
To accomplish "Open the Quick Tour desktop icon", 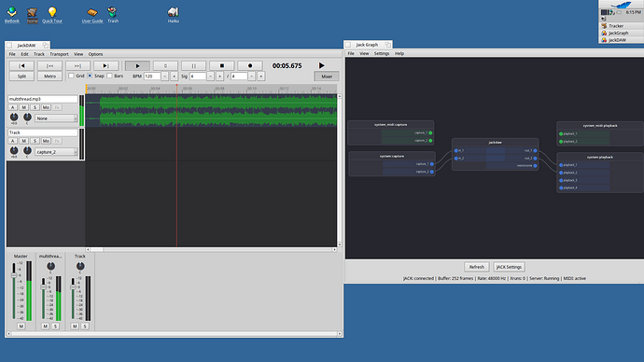I will (52, 15).
